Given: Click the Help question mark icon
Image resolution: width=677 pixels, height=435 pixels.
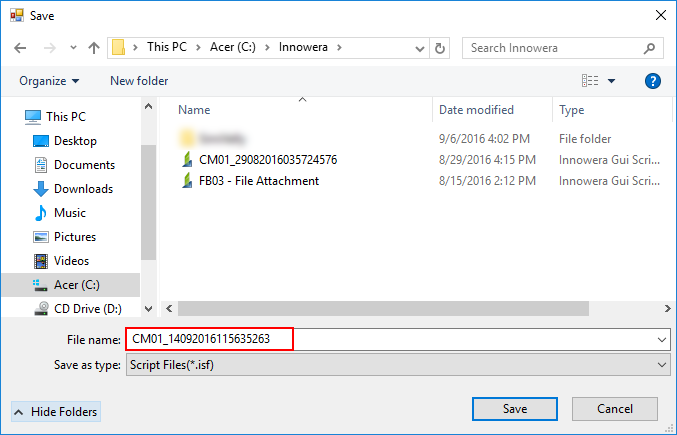Looking at the screenshot, I should point(652,81).
